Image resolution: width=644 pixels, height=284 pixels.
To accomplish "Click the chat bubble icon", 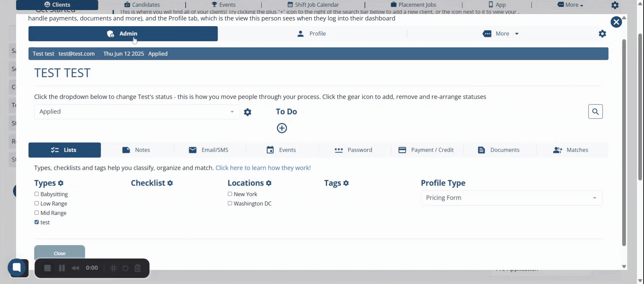I will click(x=17, y=268).
